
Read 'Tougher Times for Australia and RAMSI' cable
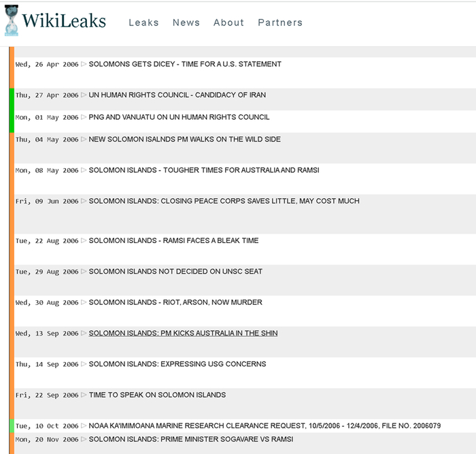204,170
